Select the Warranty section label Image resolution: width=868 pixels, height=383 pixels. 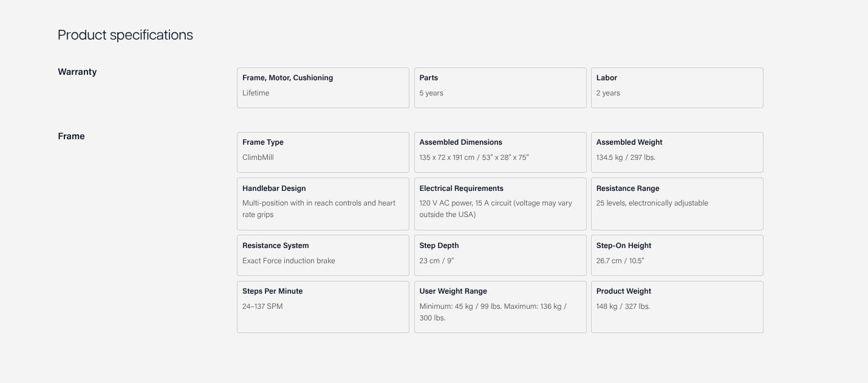click(x=77, y=72)
